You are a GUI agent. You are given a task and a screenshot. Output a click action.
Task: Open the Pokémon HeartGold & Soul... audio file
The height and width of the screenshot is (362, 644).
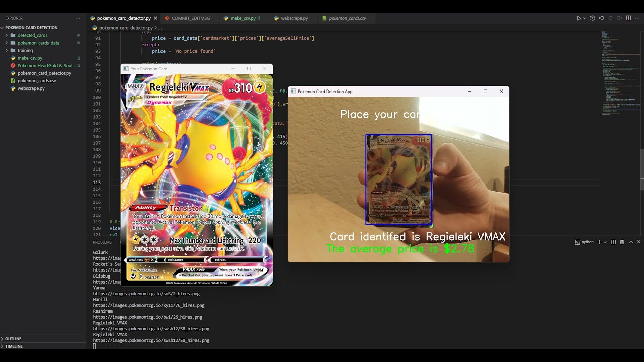[43, 65]
